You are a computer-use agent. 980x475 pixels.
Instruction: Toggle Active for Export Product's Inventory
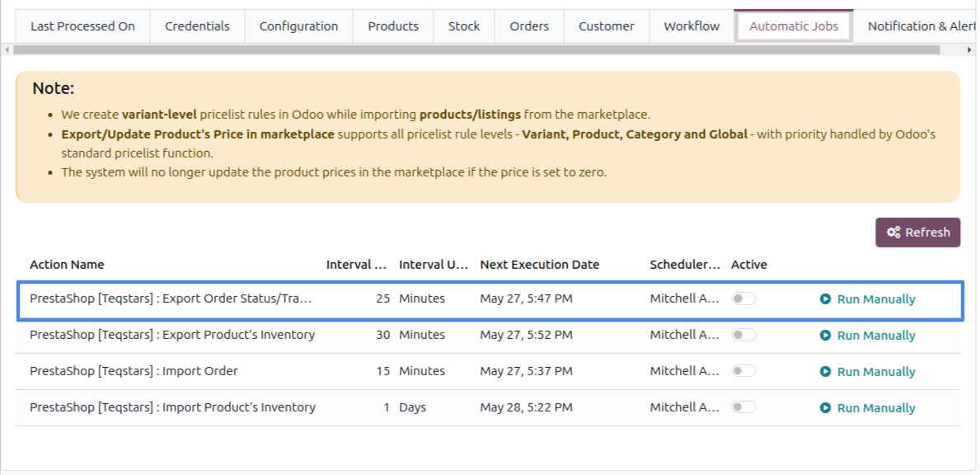tap(743, 335)
